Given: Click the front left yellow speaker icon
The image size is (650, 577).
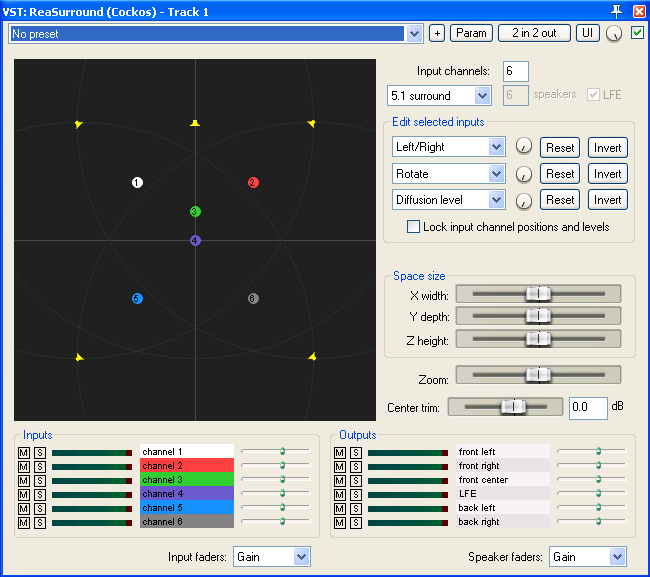Looking at the screenshot, I should pos(79,124).
